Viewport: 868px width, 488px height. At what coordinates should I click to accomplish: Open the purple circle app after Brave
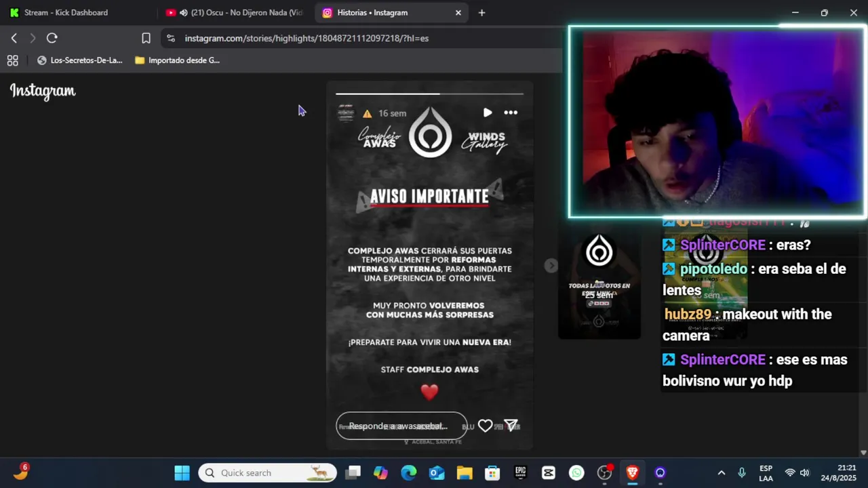pos(660,472)
